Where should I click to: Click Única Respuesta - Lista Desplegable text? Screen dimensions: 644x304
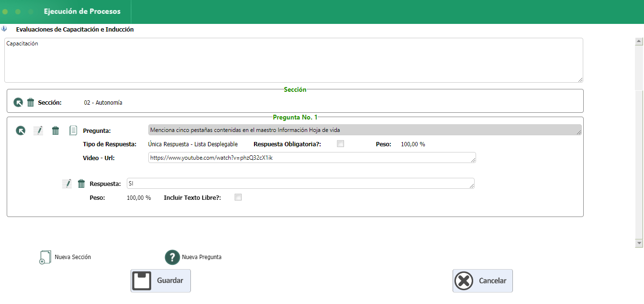[193, 144]
